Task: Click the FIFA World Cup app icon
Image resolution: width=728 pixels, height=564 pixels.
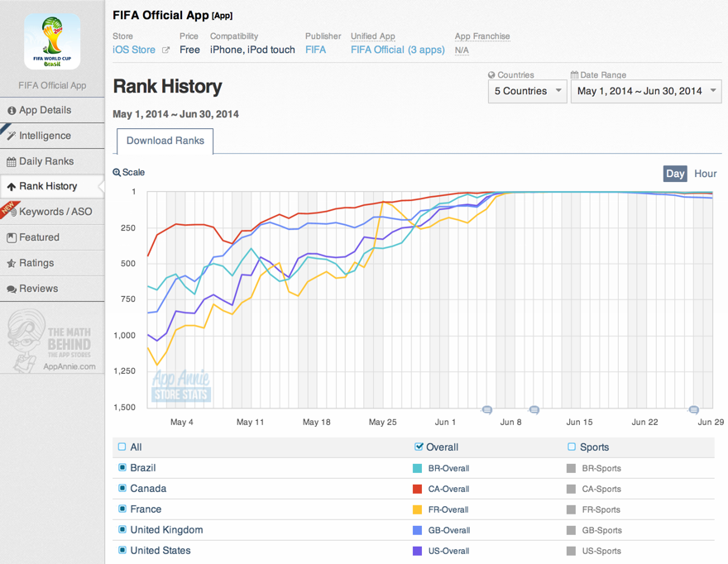Action: [x=52, y=41]
